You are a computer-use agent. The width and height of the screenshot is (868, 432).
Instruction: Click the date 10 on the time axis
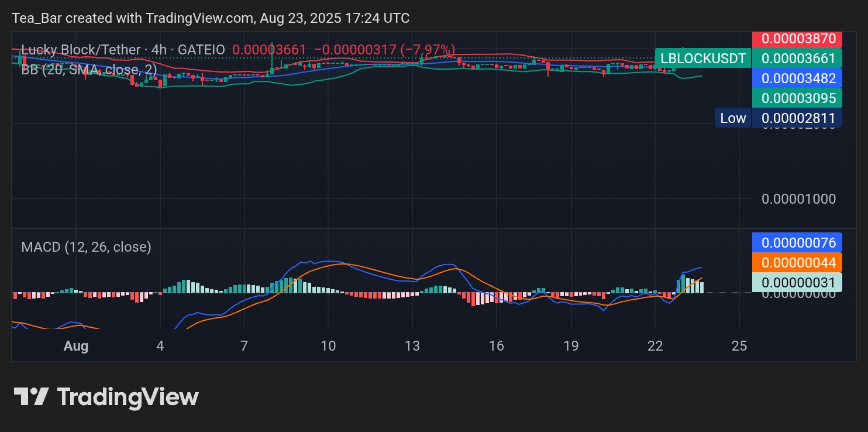(328, 346)
